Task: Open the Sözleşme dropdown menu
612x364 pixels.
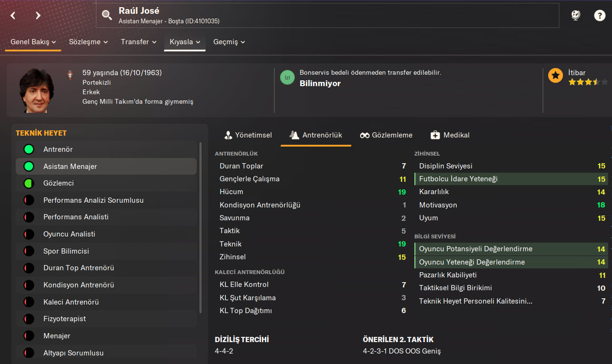Action: [x=88, y=42]
